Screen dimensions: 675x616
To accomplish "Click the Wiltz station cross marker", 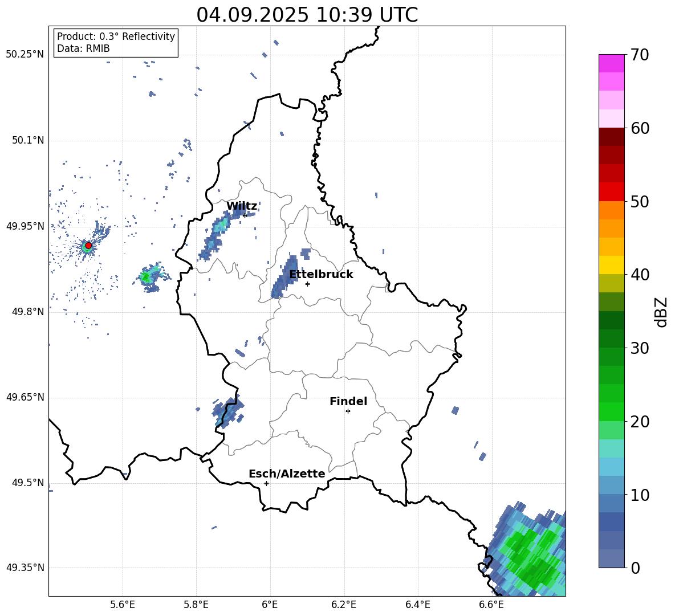I will tap(245, 215).
